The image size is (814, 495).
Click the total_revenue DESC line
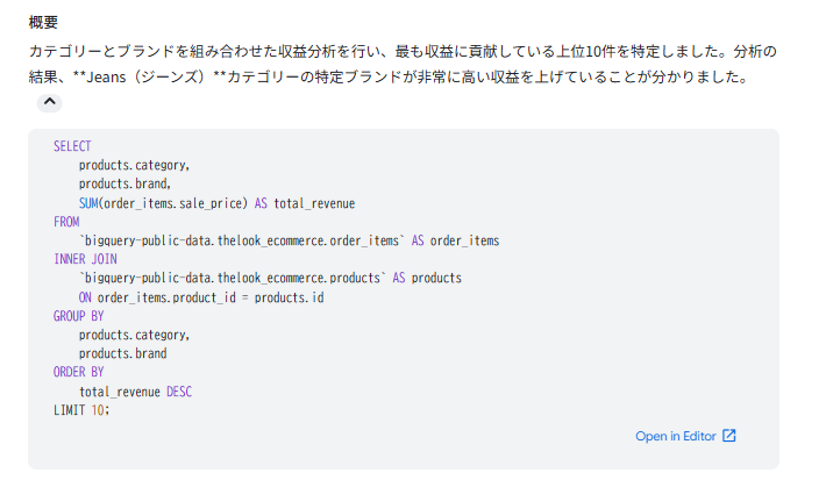135,391
